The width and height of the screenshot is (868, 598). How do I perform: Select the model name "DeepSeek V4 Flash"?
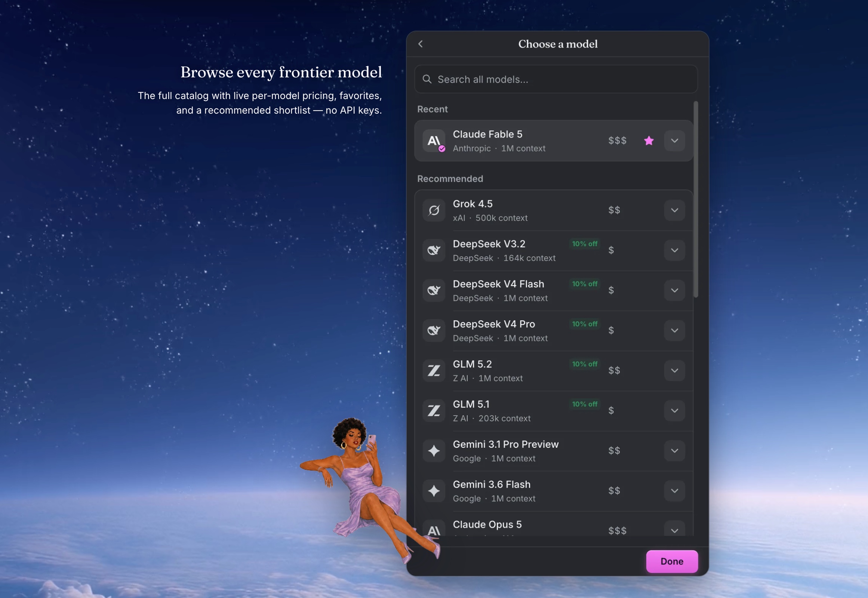(x=498, y=284)
